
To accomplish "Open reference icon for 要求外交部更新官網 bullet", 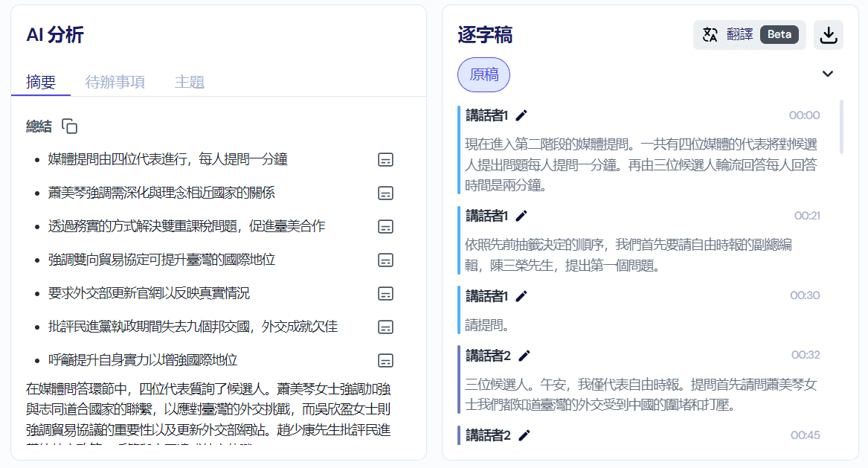I will click(x=385, y=293).
